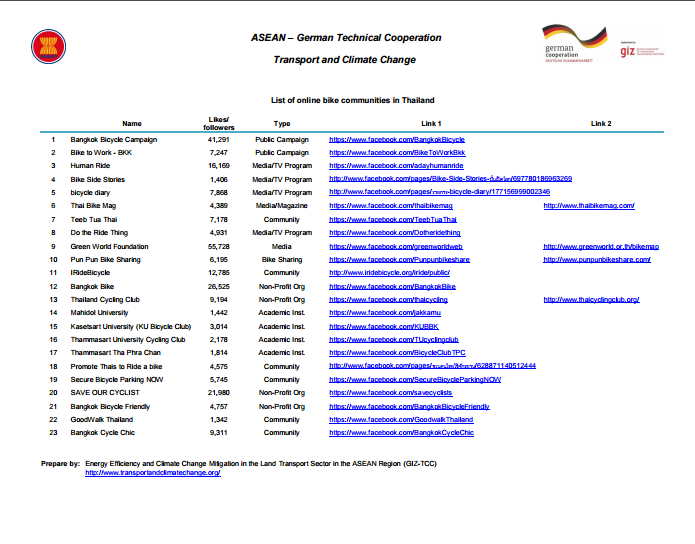Click the Likes/followers column header
The height and width of the screenshot is (544, 695).
(x=219, y=124)
